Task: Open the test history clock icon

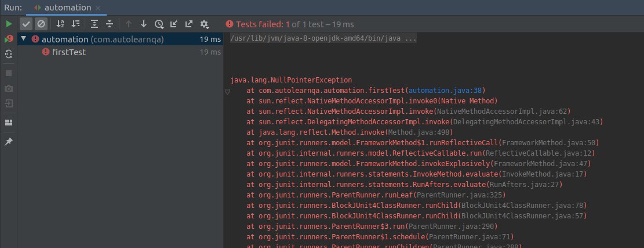Action: (x=159, y=24)
